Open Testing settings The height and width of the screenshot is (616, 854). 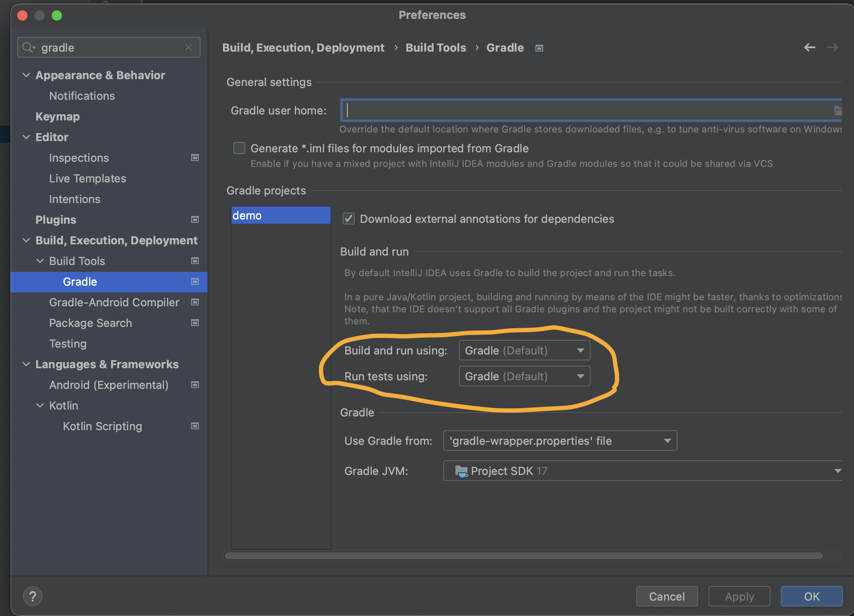(x=68, y=344)
